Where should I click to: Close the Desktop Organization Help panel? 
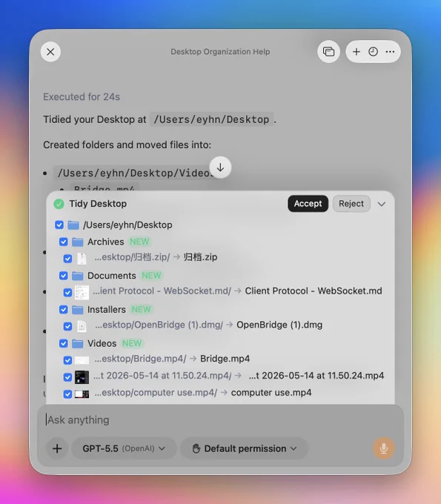[50, 52]
